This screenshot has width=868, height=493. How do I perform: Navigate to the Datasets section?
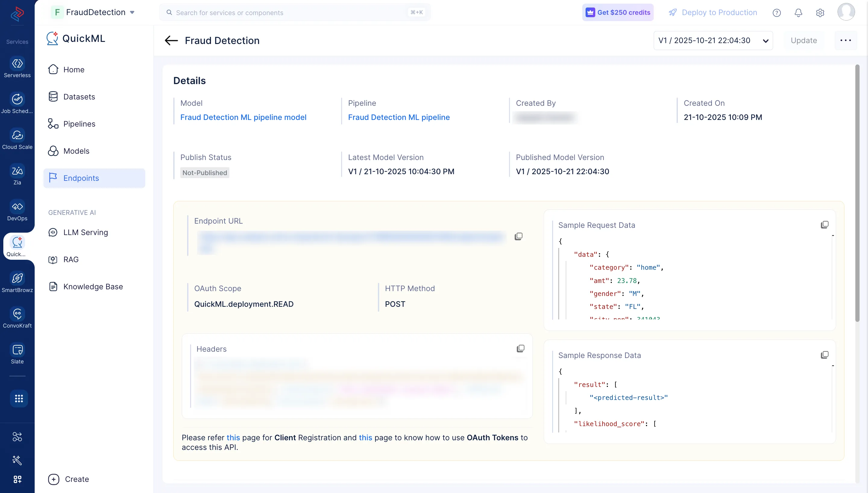pos(79,97)
